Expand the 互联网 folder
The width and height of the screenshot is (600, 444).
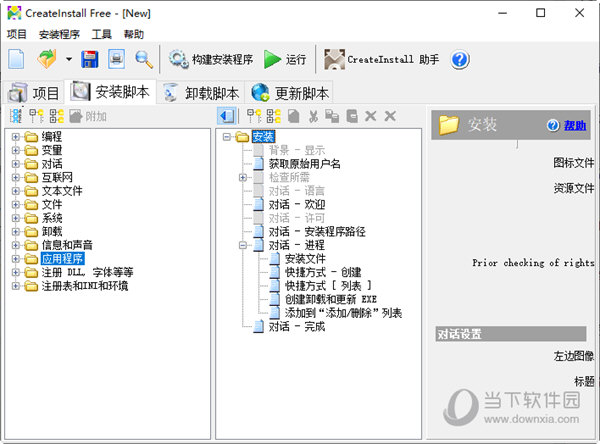click(x=15, y=177)
